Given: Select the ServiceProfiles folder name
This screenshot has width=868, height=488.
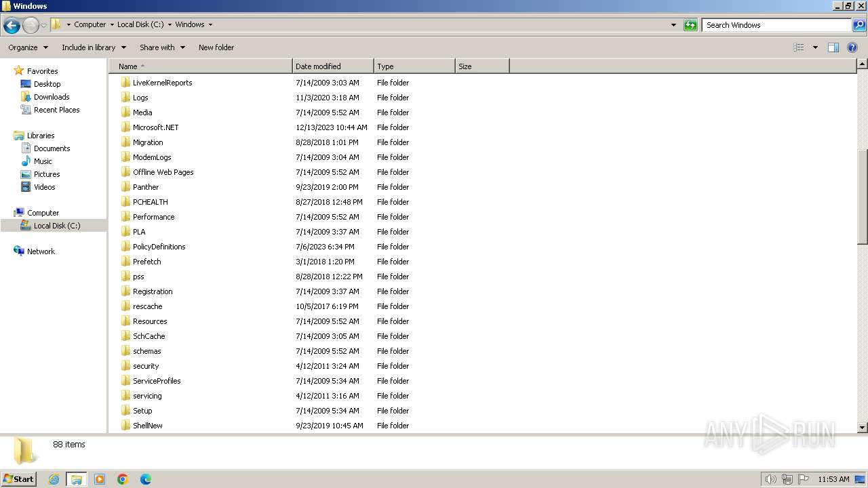Looking at the screenshot, I should click(157, 381).
